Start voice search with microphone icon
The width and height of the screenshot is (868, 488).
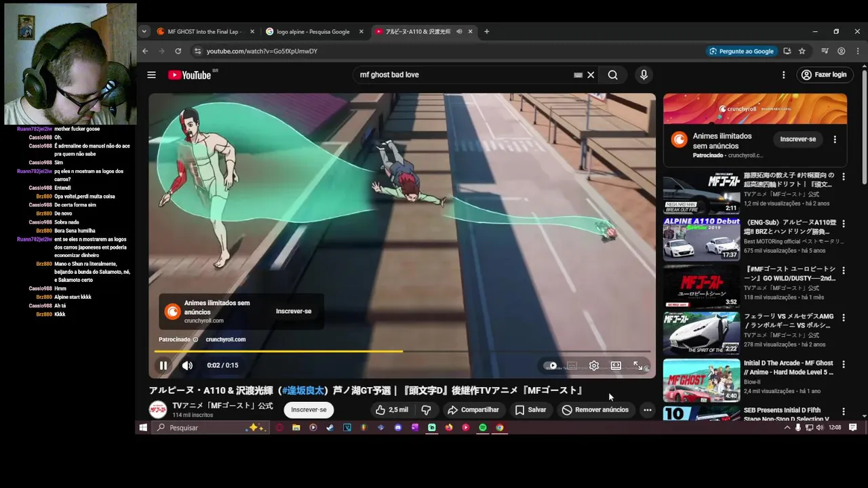(644, 75)
